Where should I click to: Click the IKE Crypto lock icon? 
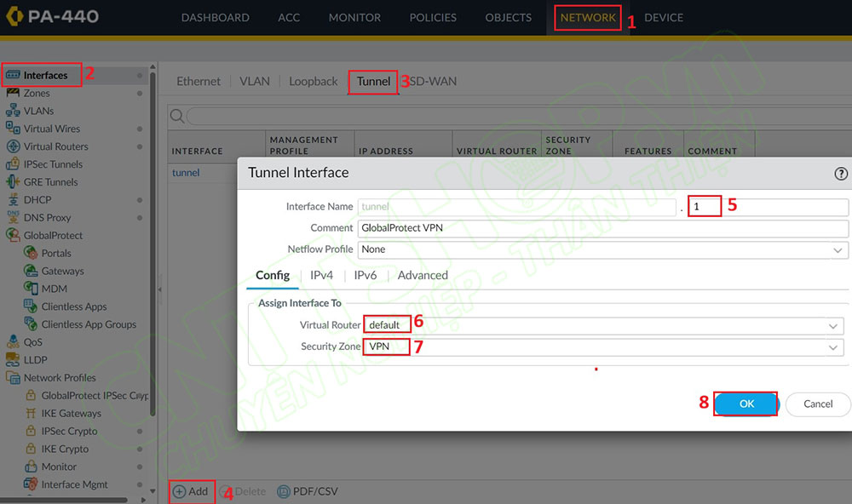tap(31, 449)
